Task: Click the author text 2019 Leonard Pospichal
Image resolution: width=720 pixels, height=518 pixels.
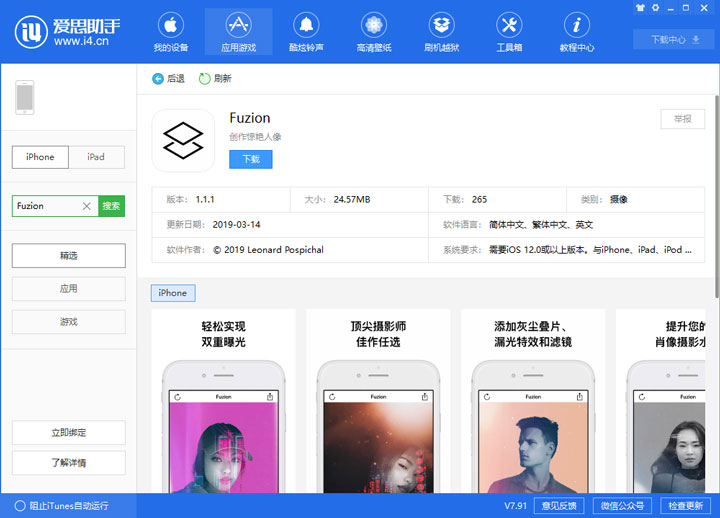Action: pyautogui.click(x=268, y=250)
